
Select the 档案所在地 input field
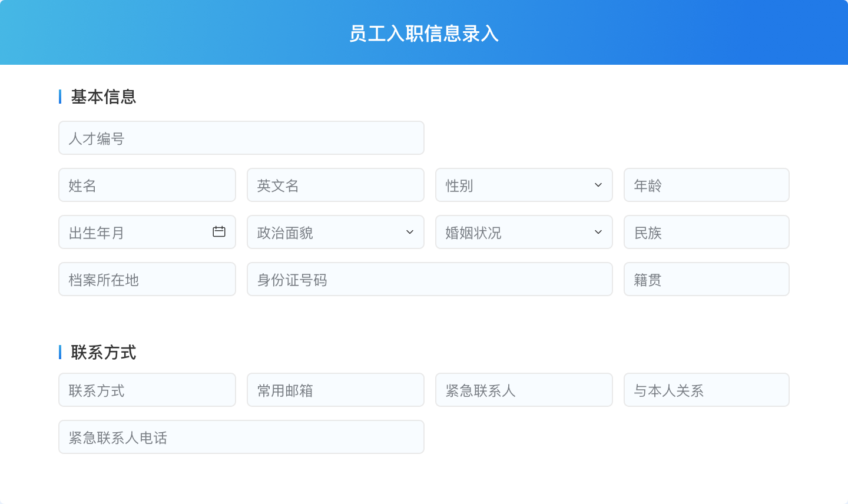(x=147, y=279)
